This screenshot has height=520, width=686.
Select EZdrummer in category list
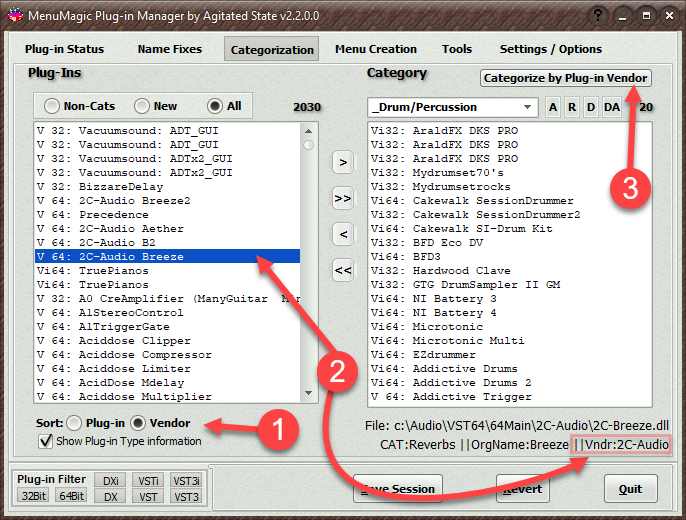pos(510,355)
